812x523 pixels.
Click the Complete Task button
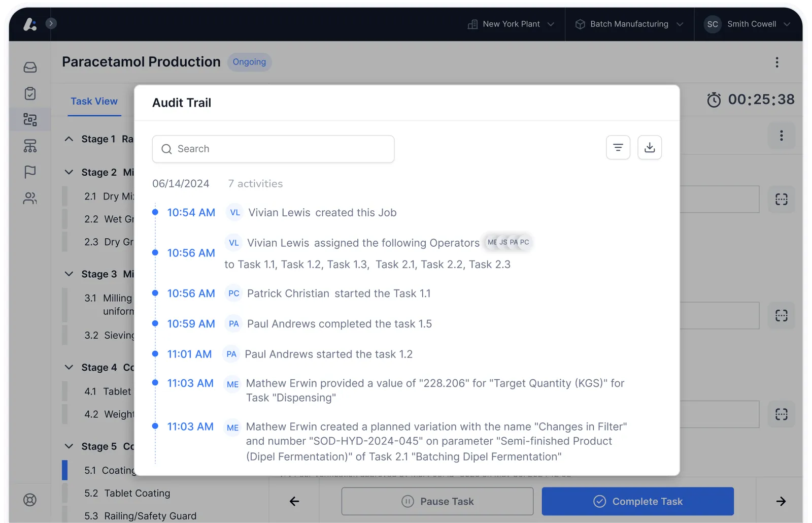pos(637,501)
